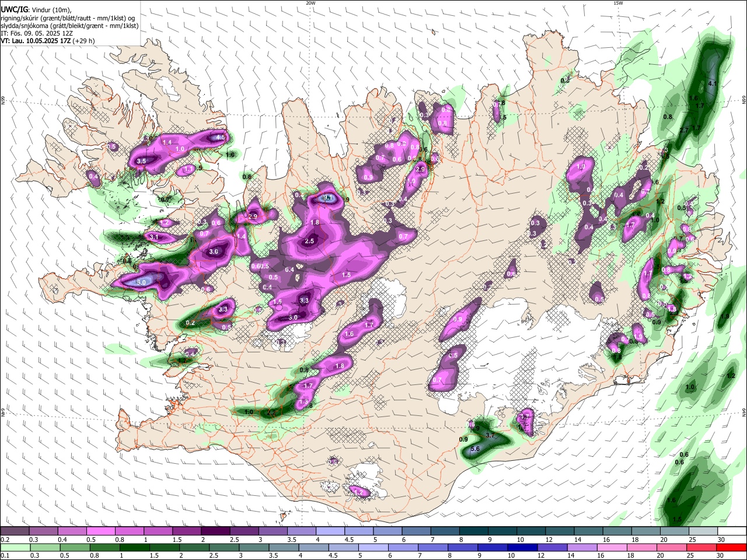Screen dimensions: 747x560
Task: Click the UWC/IG title label
Action: point(14,10)
